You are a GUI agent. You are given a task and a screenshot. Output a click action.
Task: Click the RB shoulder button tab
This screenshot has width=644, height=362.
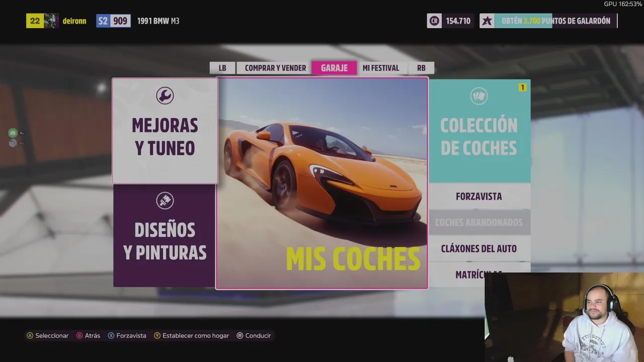[421, 68]
